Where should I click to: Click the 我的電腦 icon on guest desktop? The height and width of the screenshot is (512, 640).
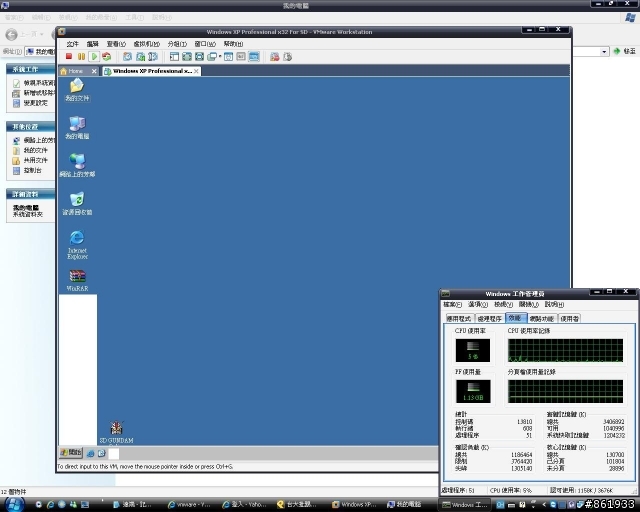(77, 127)
